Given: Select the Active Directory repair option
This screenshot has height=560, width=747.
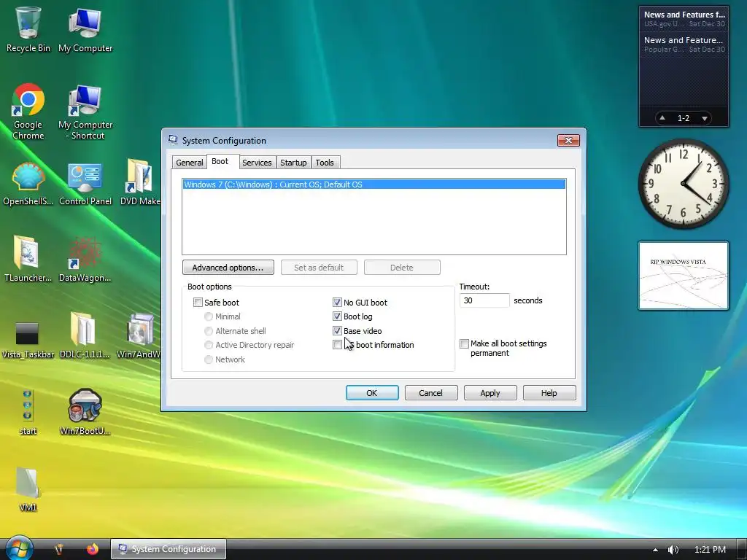Looking at the screenshot, I should tap(208, 345).
